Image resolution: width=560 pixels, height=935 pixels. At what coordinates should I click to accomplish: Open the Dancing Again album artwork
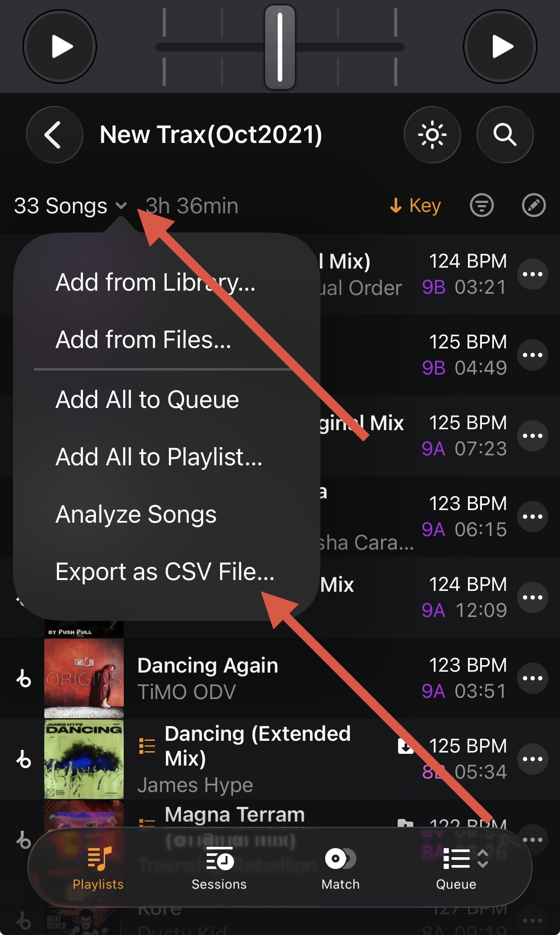pos(84,678)
